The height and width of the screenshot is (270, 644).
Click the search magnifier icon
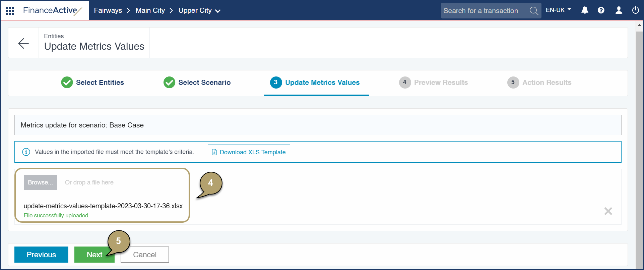534,11
